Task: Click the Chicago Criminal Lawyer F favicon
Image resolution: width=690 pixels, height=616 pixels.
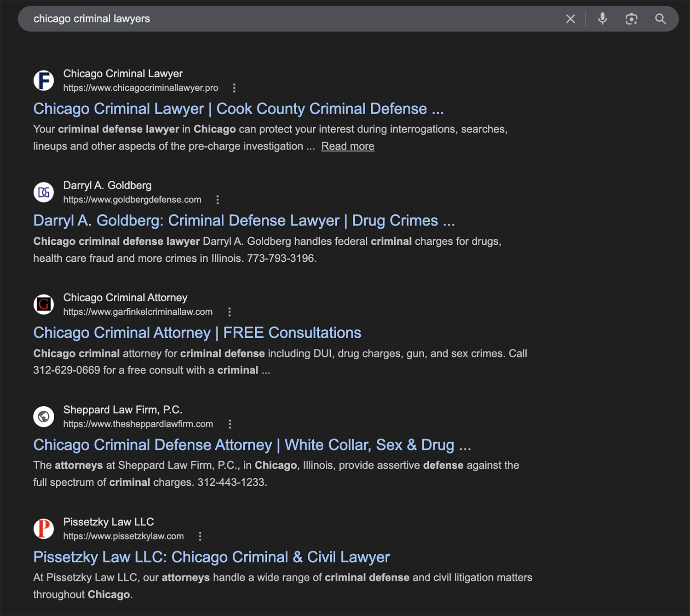Action: (44, 80)
